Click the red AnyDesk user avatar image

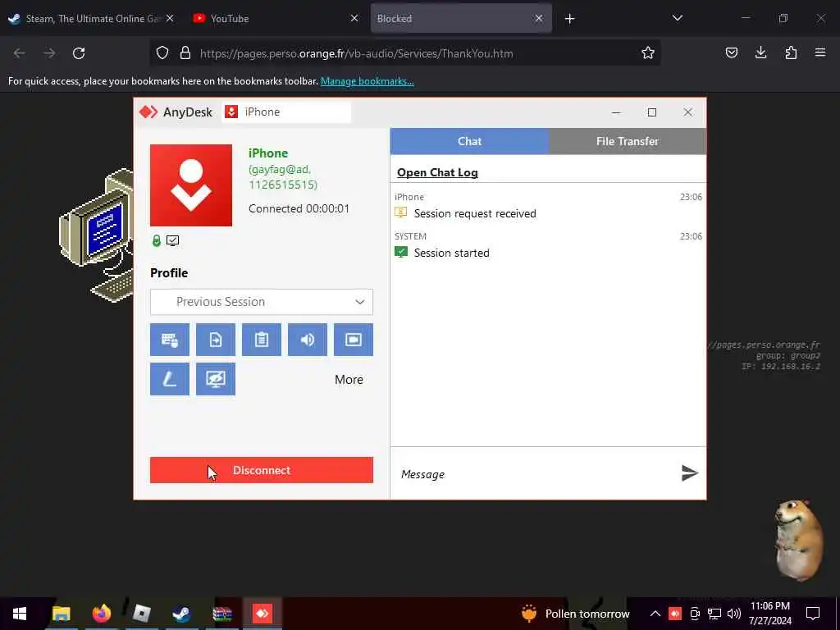tap(191, 185)
